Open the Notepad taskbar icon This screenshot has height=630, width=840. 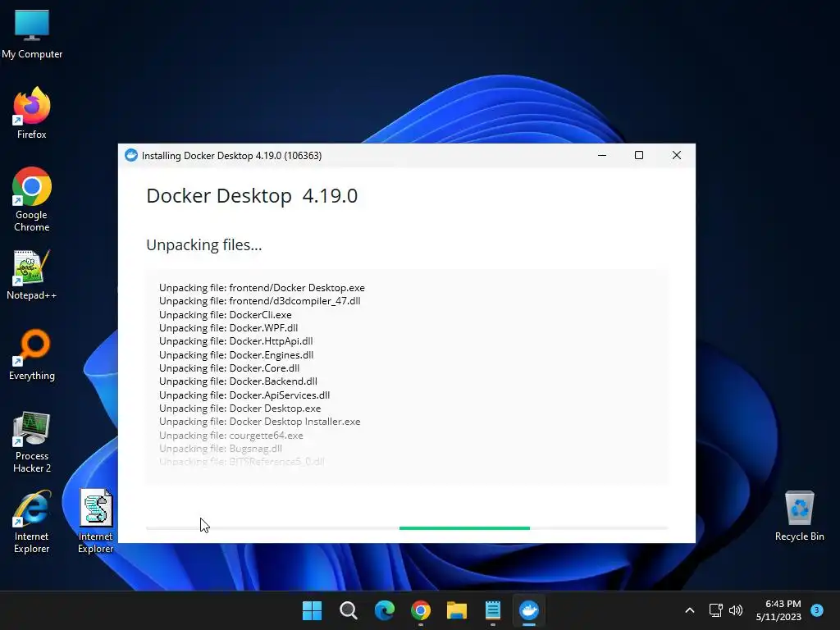[493, 610]
